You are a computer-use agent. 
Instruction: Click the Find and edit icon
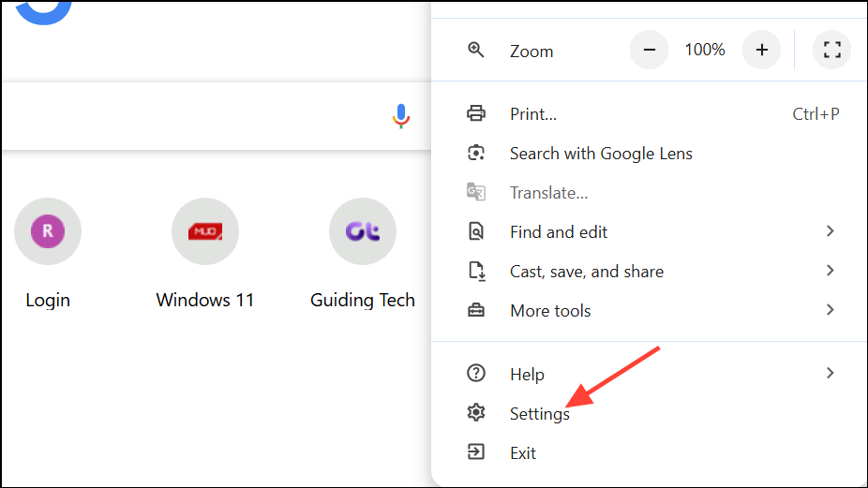pos(476,232)
